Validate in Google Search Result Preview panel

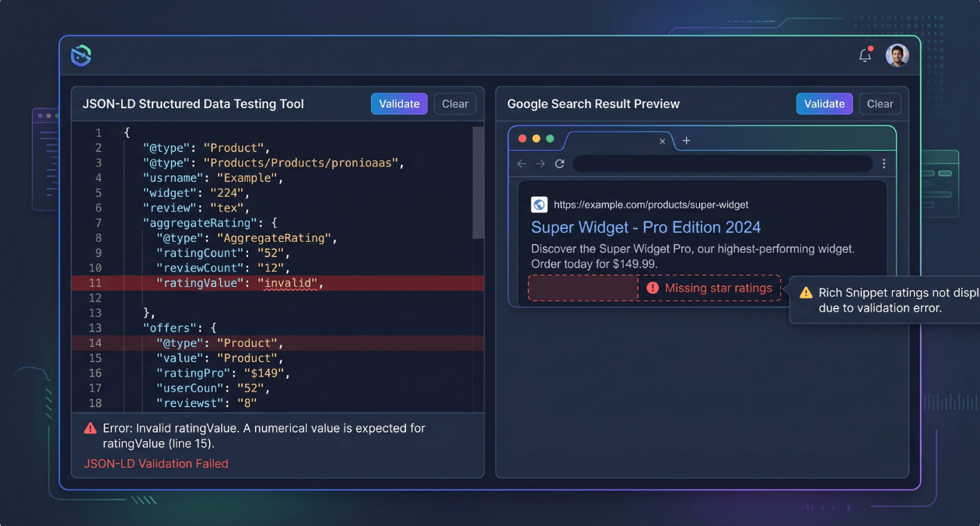click(x=824, y=103)
